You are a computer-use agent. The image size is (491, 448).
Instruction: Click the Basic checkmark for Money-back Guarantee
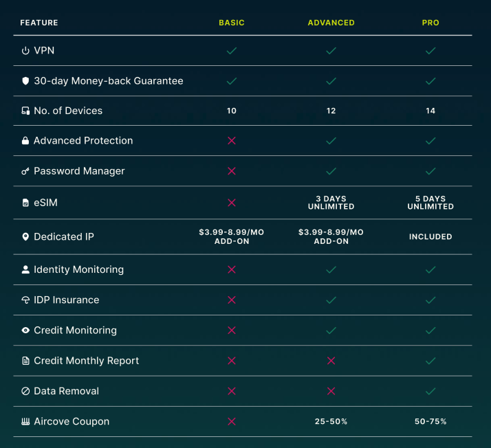click(x=232, y=81)
